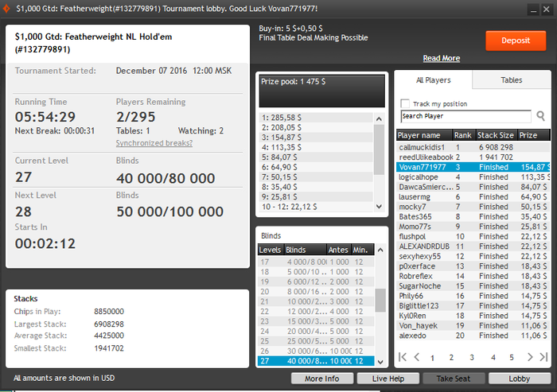Viewport: 557px width, 392px height.
Task: Minimize the tournament lobby window
Action: point(533,10)
